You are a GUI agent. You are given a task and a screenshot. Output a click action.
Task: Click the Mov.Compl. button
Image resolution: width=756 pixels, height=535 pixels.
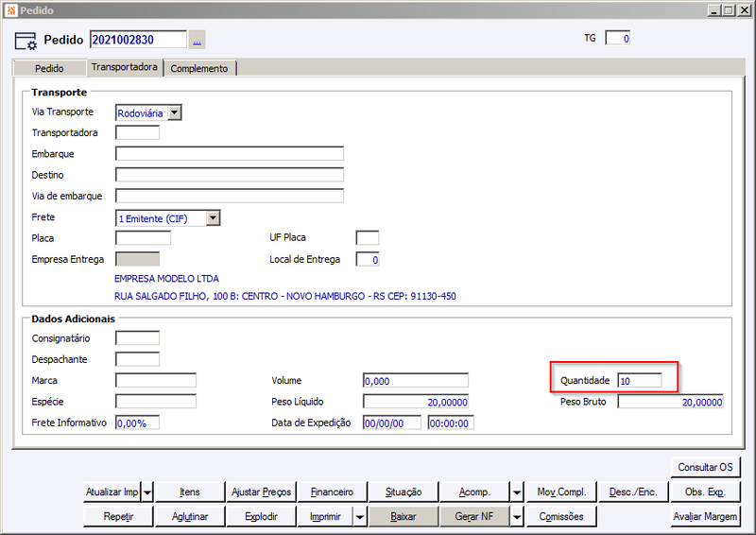pos(561,492)
